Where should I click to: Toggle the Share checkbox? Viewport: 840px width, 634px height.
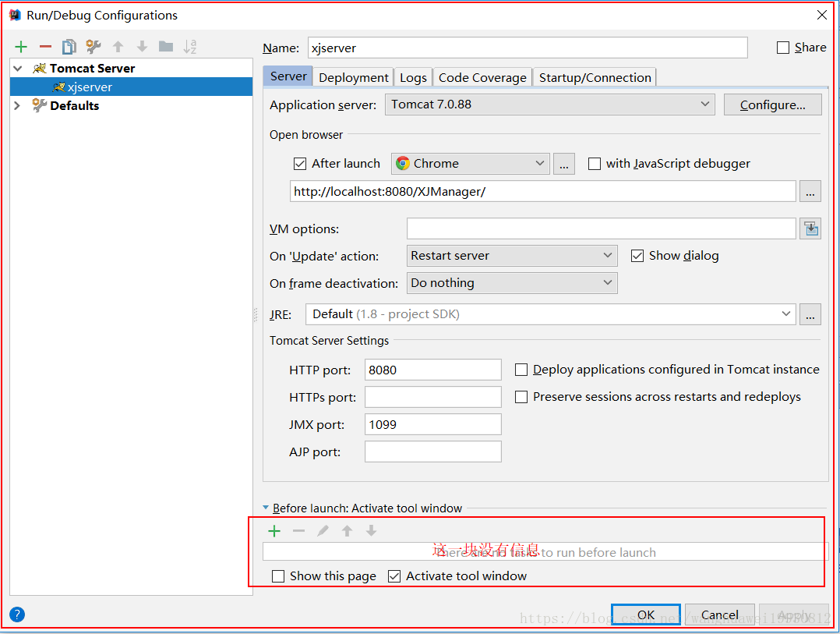pyautogui.click(x=782, y=48)
